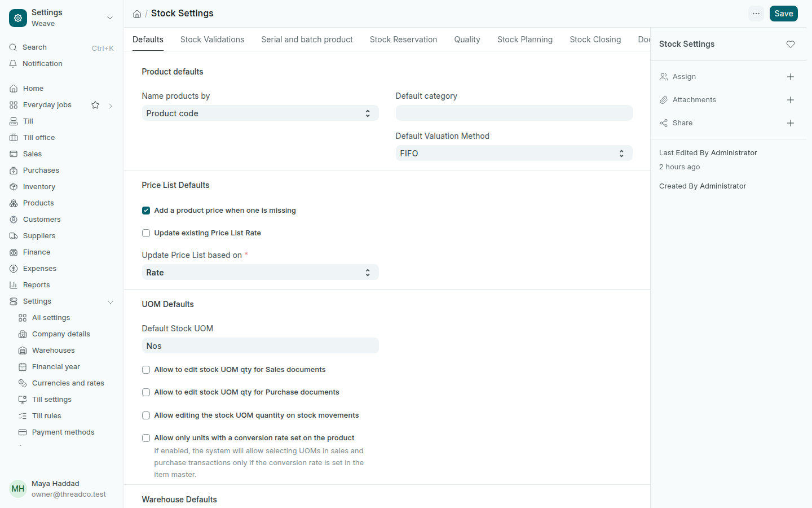The image size is (812, 508).
Task: Add an assignee with the plus icon
Action: [791, 77]
